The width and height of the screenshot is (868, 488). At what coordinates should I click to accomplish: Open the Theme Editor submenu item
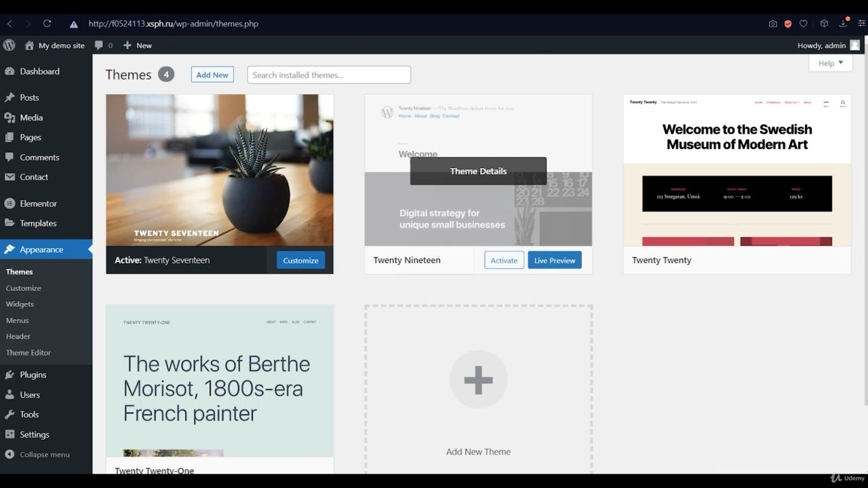point(28,352)
